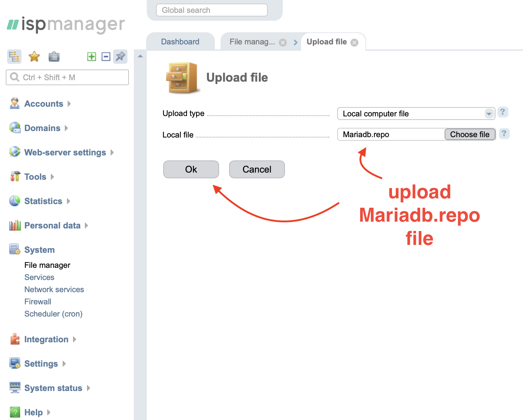Click the Ok button
Screen dimensions: 523x420
click(191, 169)
